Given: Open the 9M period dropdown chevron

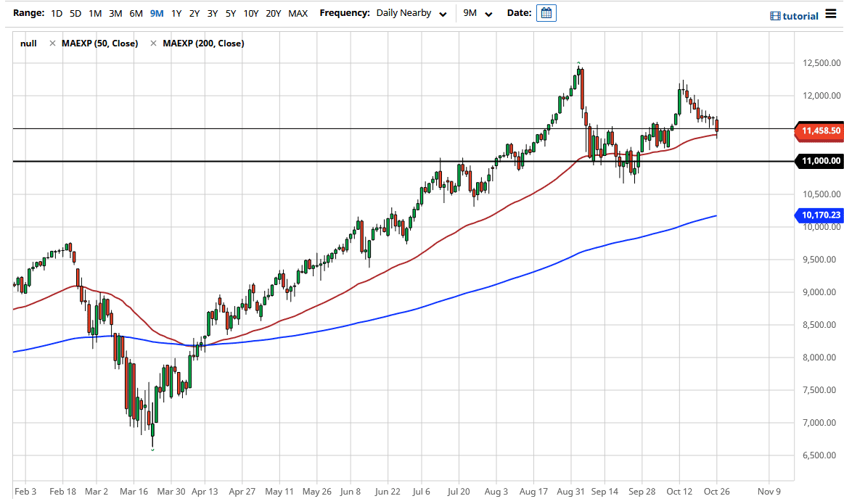Looking at the screenshot, I should pyautogui.click(x=490, y=13).
